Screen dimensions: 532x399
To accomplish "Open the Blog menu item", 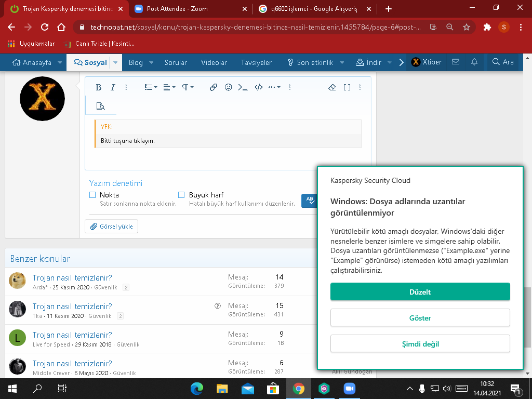I will (x=136, y=62).
